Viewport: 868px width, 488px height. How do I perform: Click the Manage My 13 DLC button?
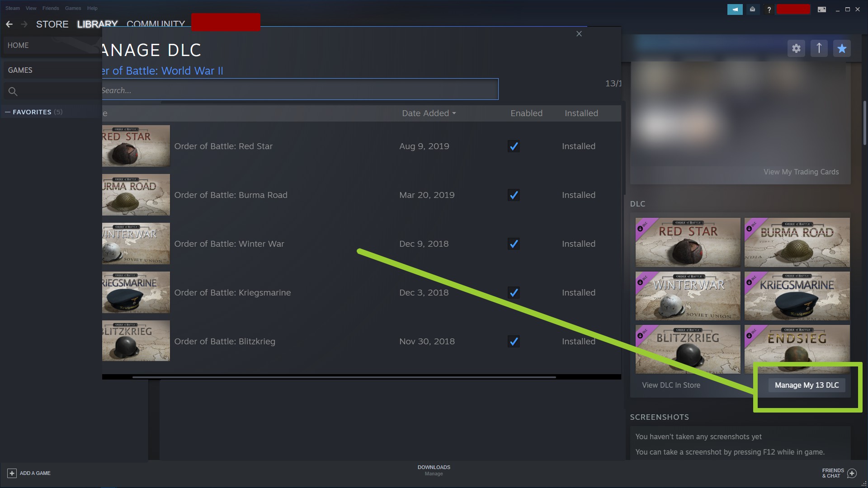click(806, 385)
